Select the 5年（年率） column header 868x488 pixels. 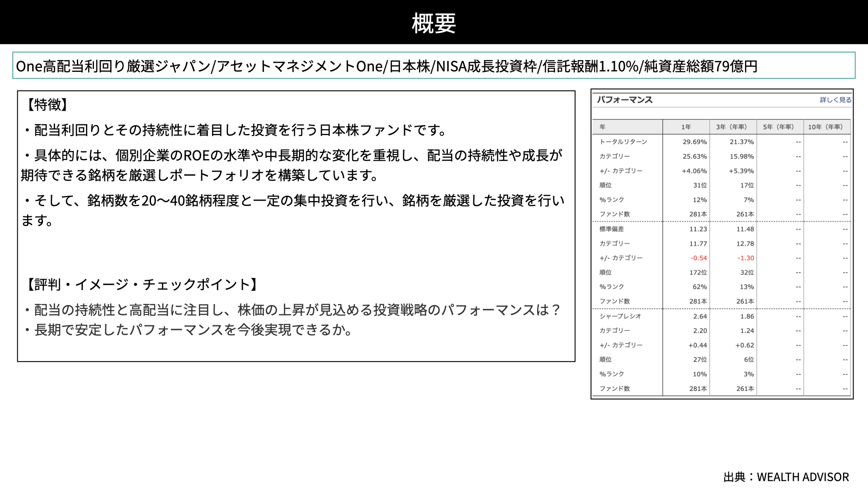[x=778, y=127]
